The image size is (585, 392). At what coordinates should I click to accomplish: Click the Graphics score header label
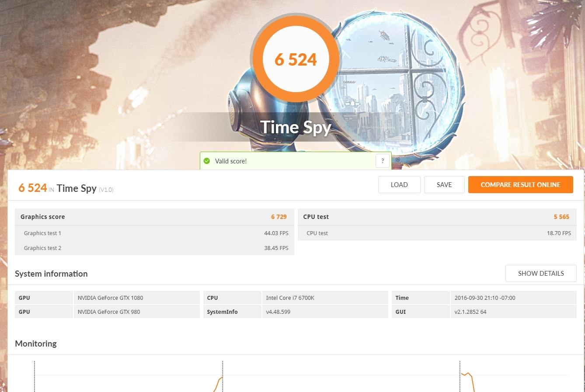point(42,217)
